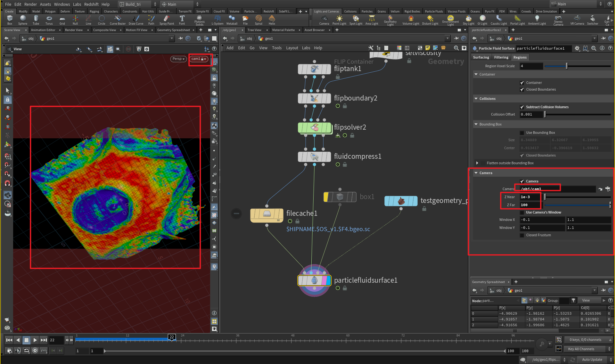This screenshot has width=615, height=364.
Task: Create a Sphere from the Create shelf
Action: point(22,20)
